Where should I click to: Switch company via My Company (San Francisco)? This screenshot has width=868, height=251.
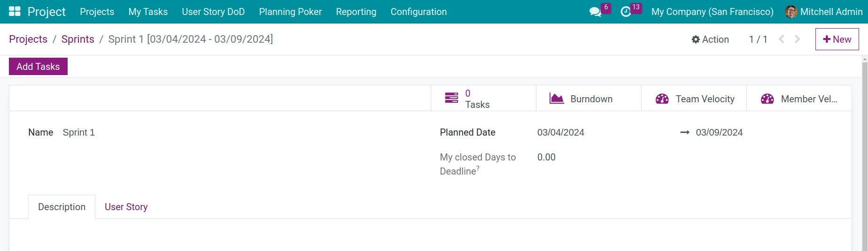712,12
